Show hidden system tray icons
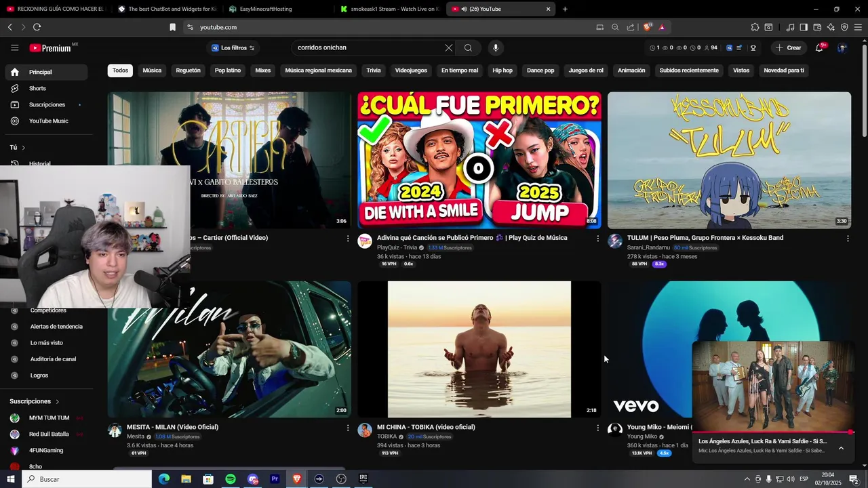Image resolution: width=868 pixels, height=488 pixels. tap(747, 479)
